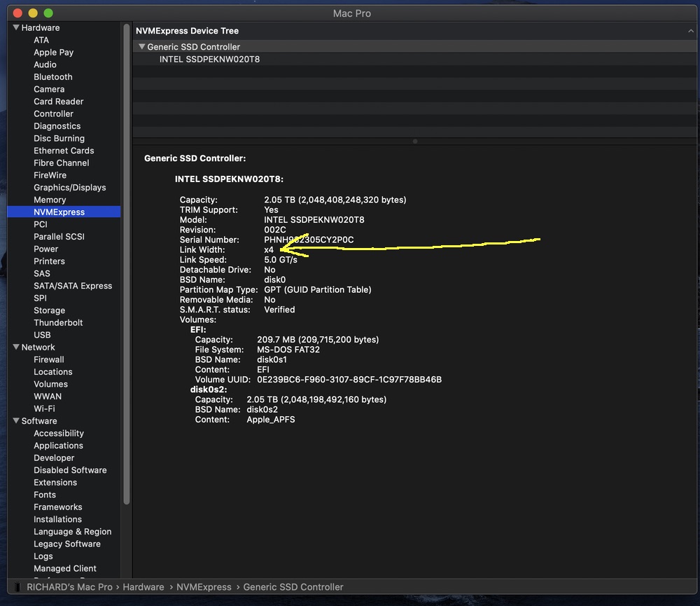Open Graphics/Displays in the sidebar
This screenshot has width=700, height=606.
pos(69,188)
